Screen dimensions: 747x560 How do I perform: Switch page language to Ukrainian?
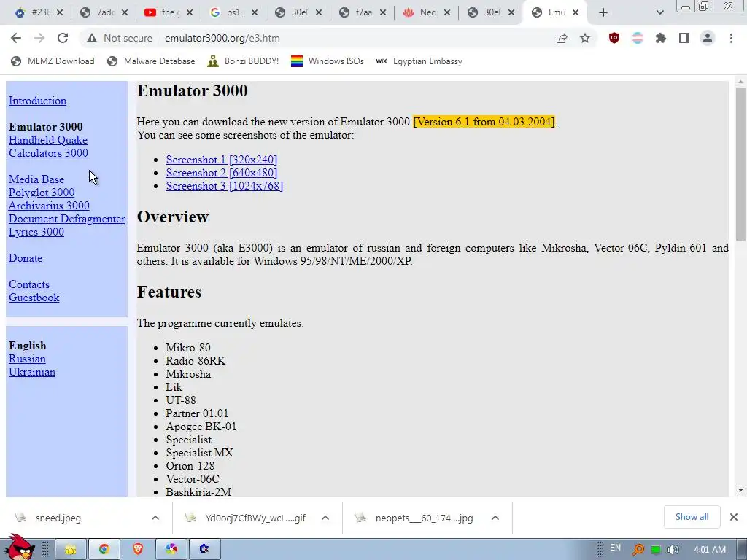pyautogui.click(x=32, y=372)
